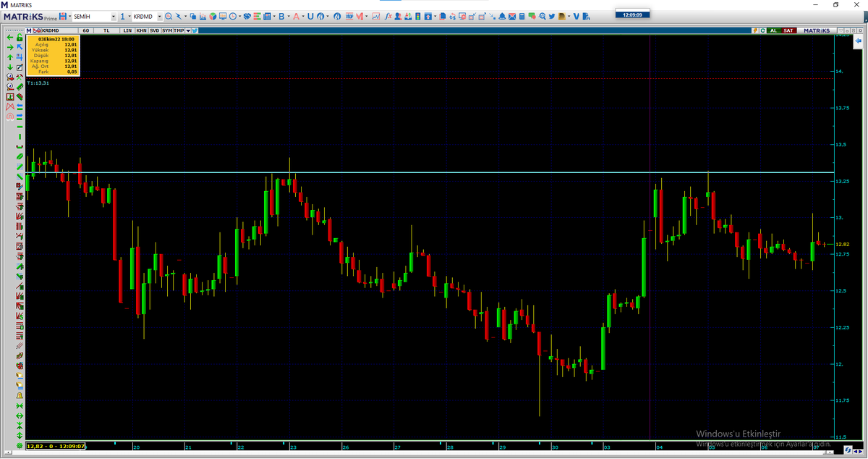Toggle the SVD button in chart header

[x=154, y=30]
